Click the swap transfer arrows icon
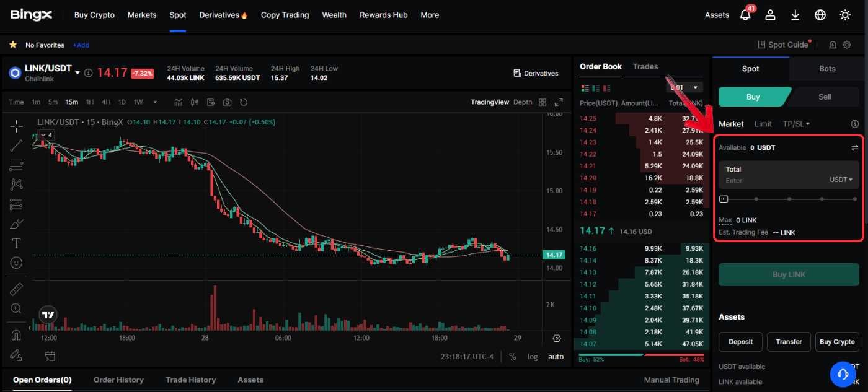The height and width of the screenshot is (392, 868). pyautogui.click(x=855, y=148)
